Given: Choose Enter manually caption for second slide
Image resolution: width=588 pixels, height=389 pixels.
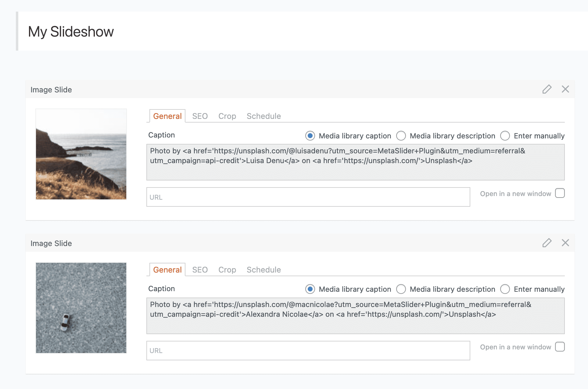Looking at the screenshot, I should 505,289.
